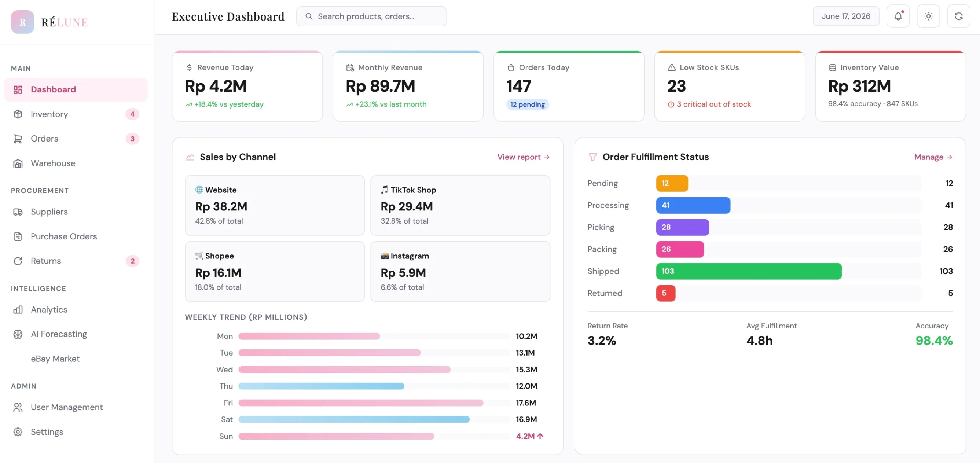Click the 12 pending badge
This screenshot has height=463, width=980.
tap(527, 104)
